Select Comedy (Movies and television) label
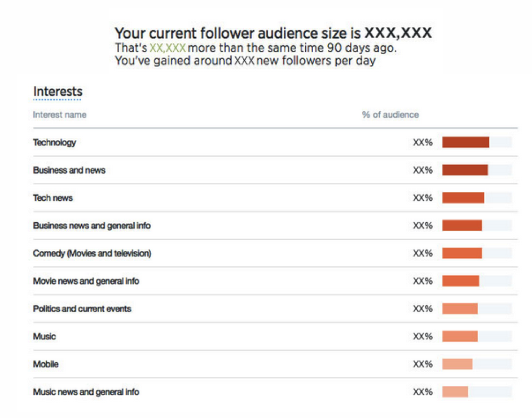The width and height of the screenshot is (532, 418). point(91,253)
